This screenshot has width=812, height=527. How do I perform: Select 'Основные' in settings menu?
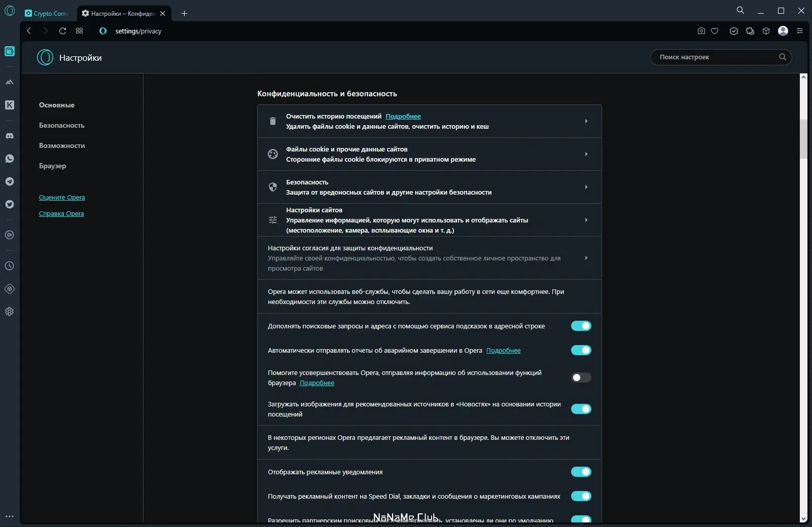[57, 105]
